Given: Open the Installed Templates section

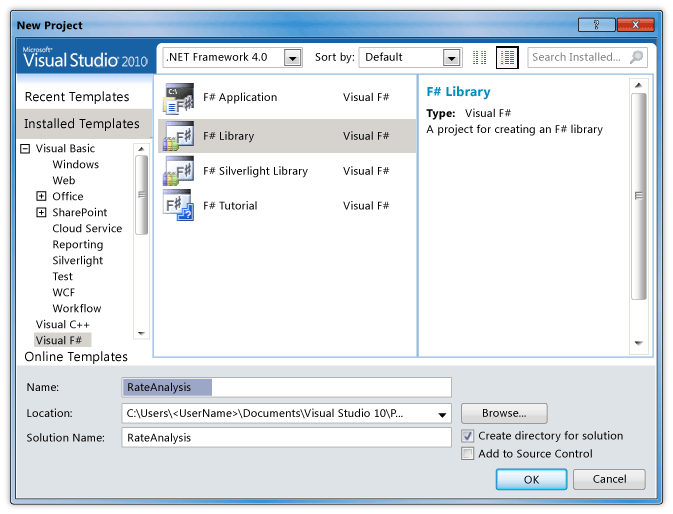Looking at the screenshot, I should [84, 124].
